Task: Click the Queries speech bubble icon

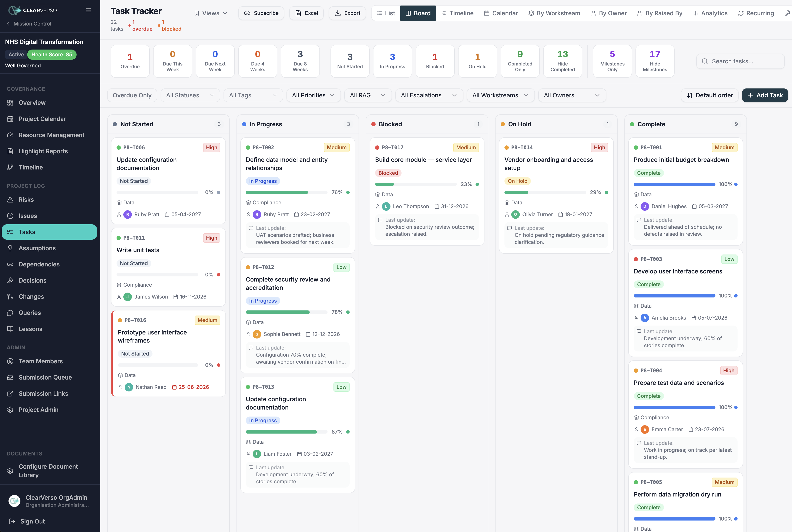Action: pos(10,313)
